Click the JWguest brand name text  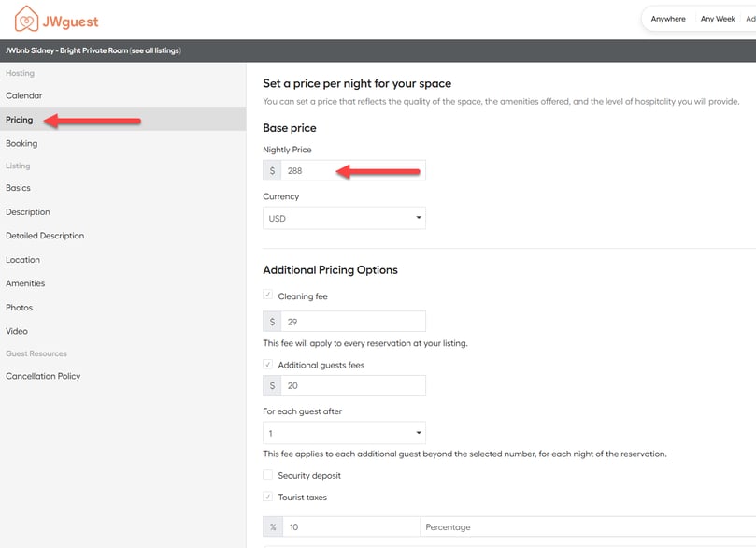(x=70, y=22)
